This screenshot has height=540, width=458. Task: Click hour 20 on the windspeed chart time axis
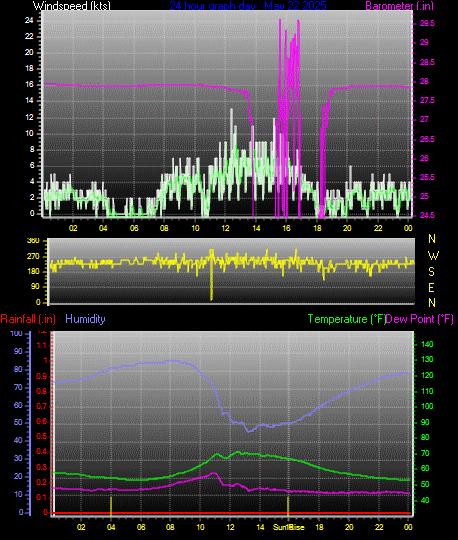pos(347,228)
